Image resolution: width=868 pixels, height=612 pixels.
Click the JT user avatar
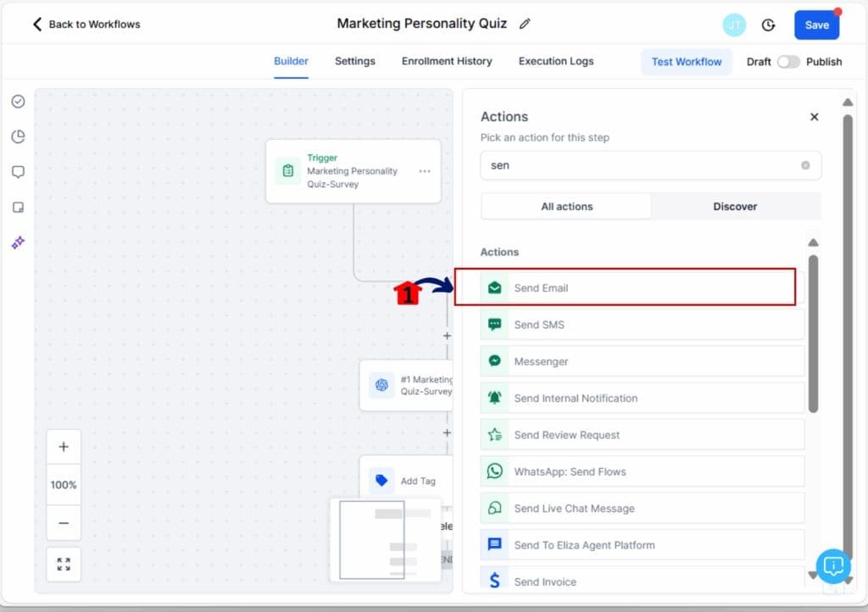pos(734,25)
